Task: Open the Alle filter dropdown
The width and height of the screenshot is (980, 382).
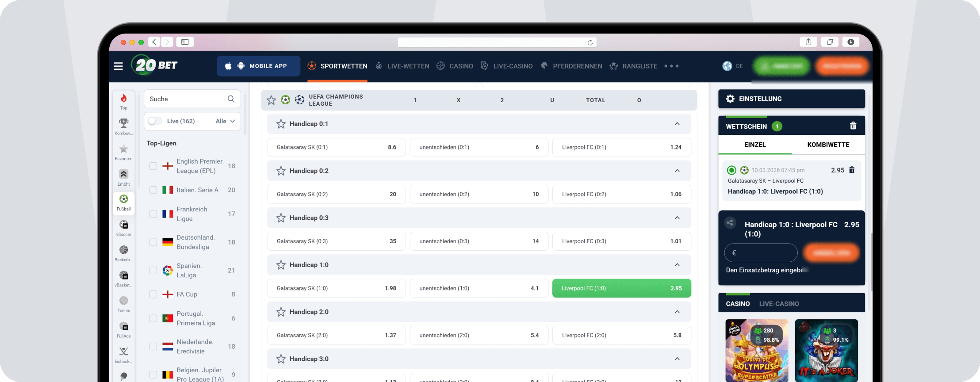Action: pyautogui.click(x=226, y=121)
